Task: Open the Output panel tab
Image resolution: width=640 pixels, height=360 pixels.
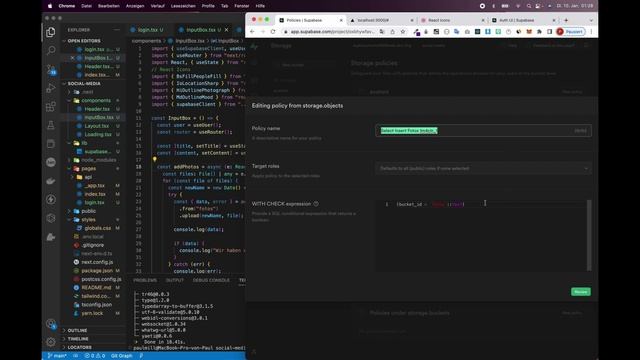Action: point(175,280)
